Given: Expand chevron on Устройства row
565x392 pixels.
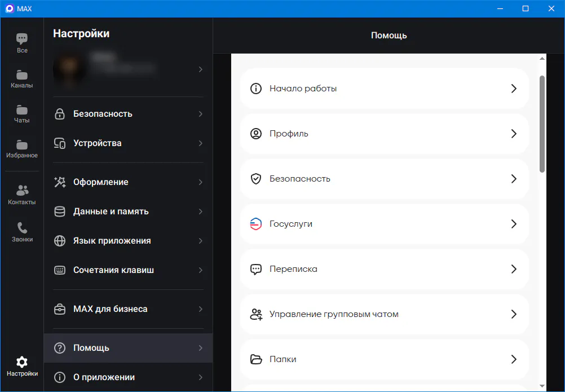Looking at the screenshot, I should pyautogui.click(x=201, y=143).
